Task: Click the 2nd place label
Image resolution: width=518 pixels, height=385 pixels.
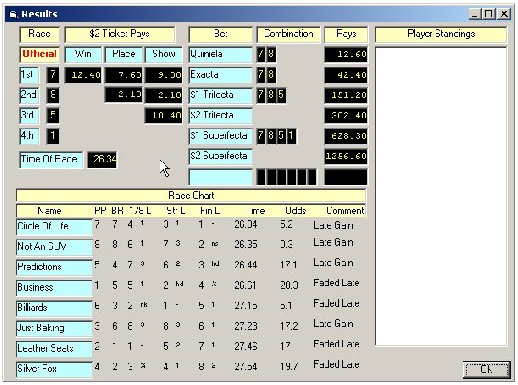Action: coord(29,95)
